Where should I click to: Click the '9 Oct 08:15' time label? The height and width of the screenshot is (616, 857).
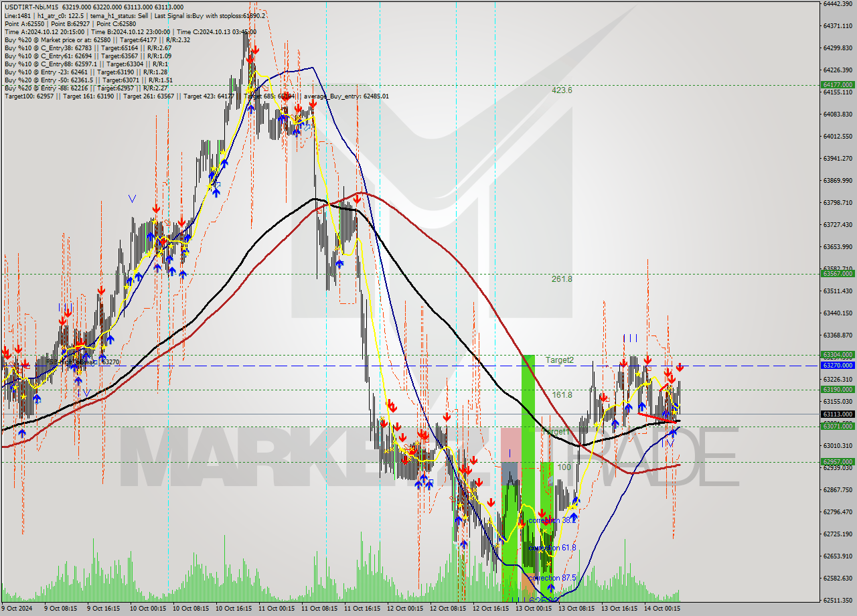(x=62, y=609)
